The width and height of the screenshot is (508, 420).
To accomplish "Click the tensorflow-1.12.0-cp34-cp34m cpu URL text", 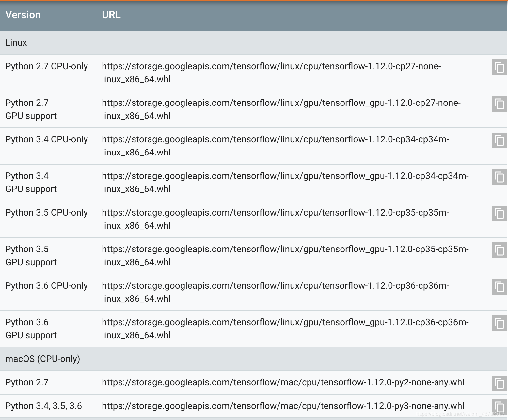I will [276, 146].
